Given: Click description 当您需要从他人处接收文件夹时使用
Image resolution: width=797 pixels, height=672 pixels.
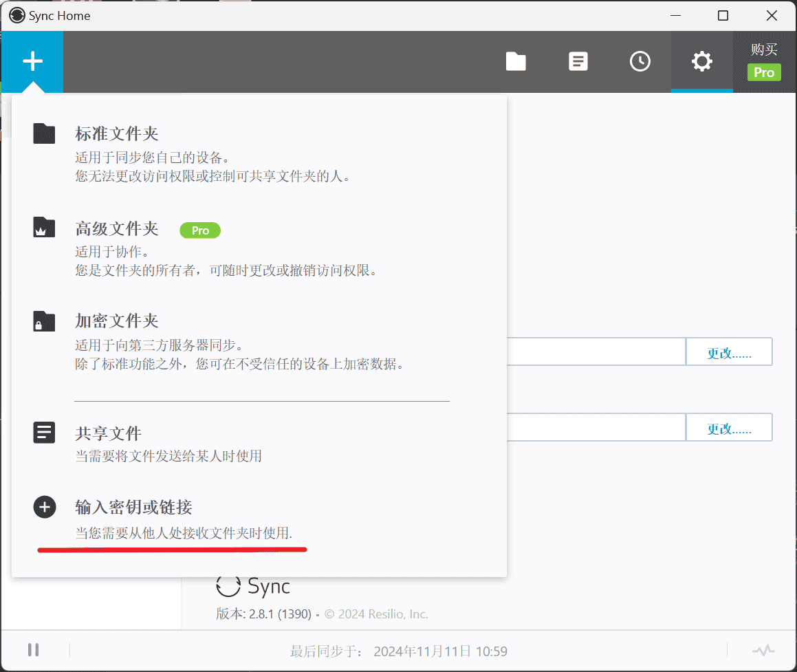Looking at the screenshot, I should pos(184,533).
